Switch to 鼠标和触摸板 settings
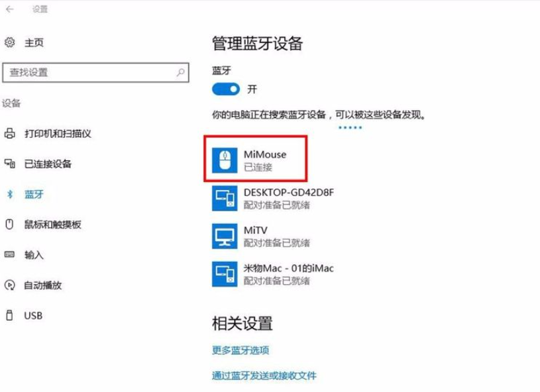This screenshot has height=392, width=540. (x=52, y=224)
